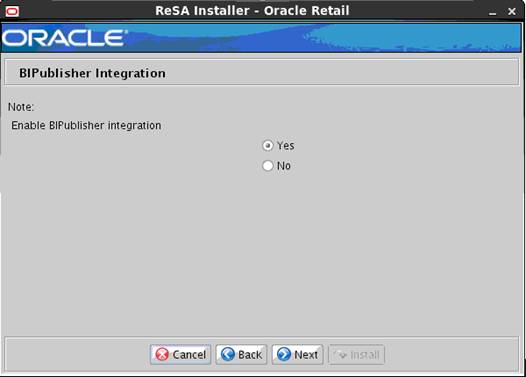The width and height of the screenshot is (526, 377).
Task: Click the Oracle window menu icon in title bar
Action: pyautogui.click(x=12, y=11)
